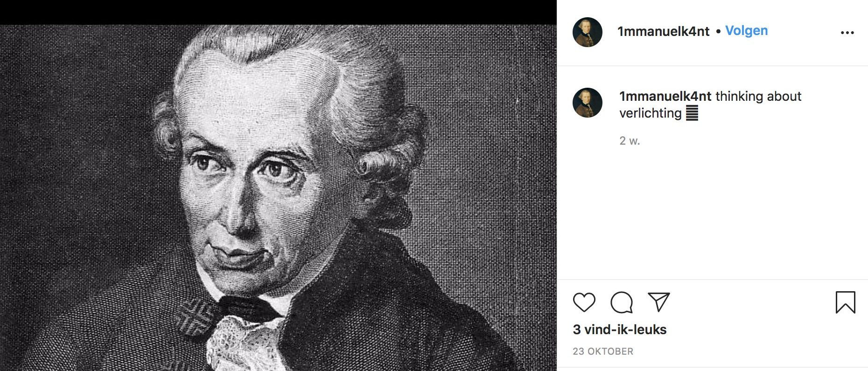This screenshot has height=371, width=868.
Task: Open comments via the speech bubble icon
Action: pyautogui.click(x=622, y=302)
